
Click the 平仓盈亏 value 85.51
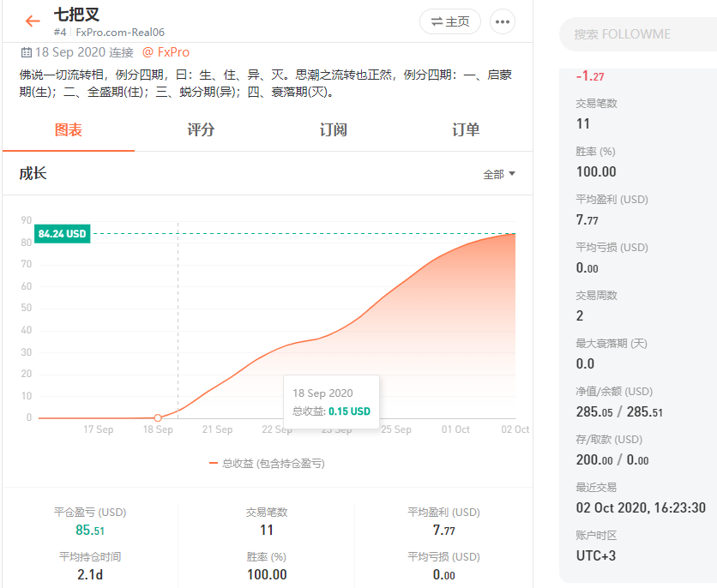[90, 530]
